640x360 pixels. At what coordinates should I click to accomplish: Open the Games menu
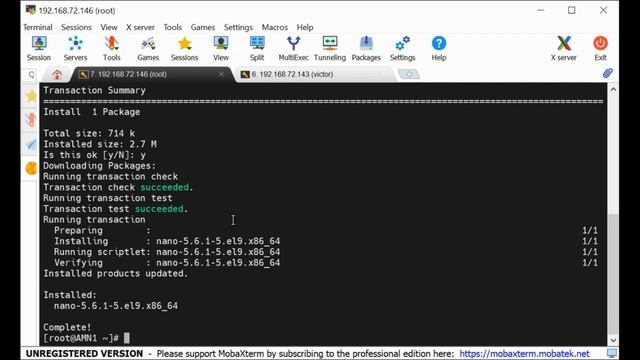tap(202, 27)
